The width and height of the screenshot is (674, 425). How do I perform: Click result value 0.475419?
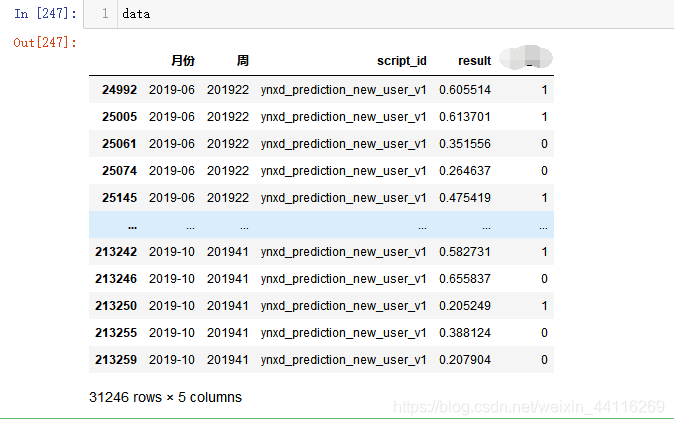(x=465, y=198)
